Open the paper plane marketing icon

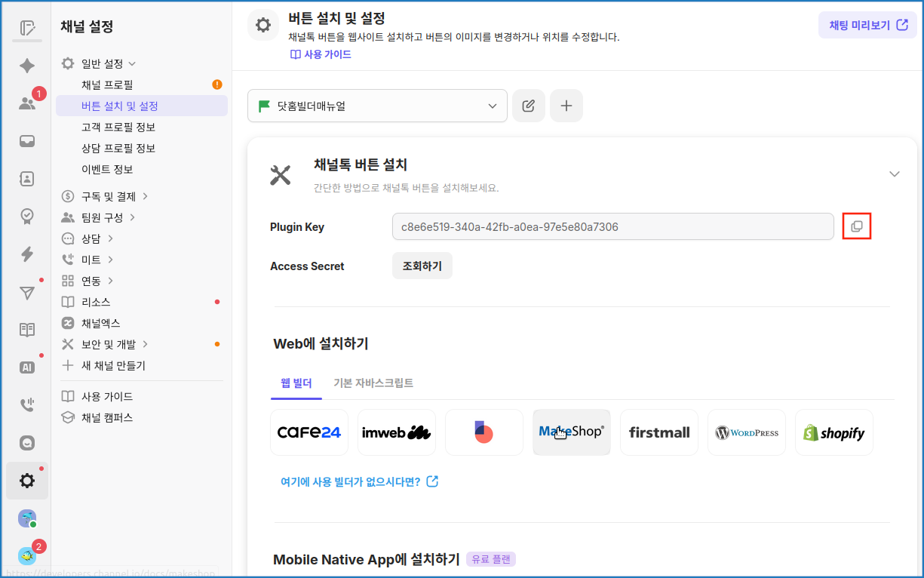point(27,293)
